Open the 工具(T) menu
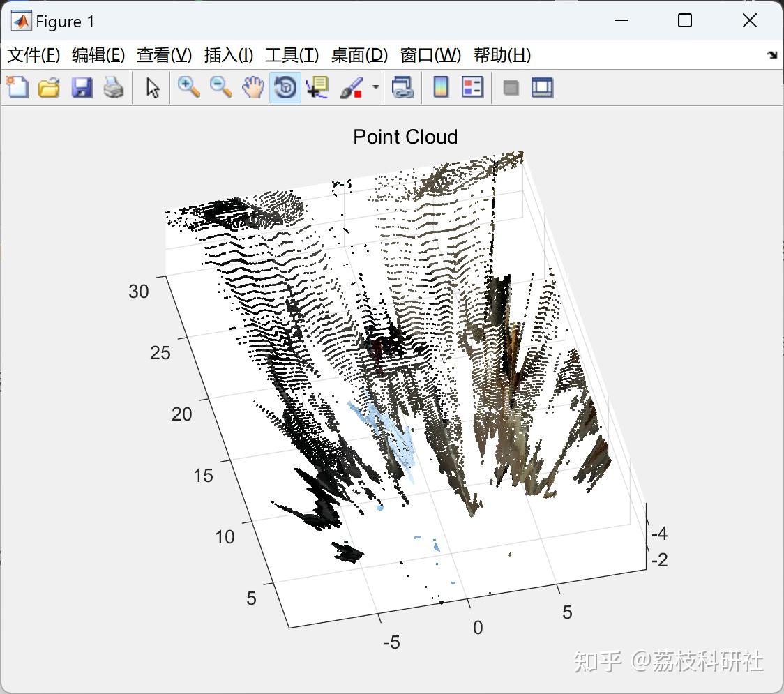The height and width of the screenshot is (694, 784). (292, 55)
